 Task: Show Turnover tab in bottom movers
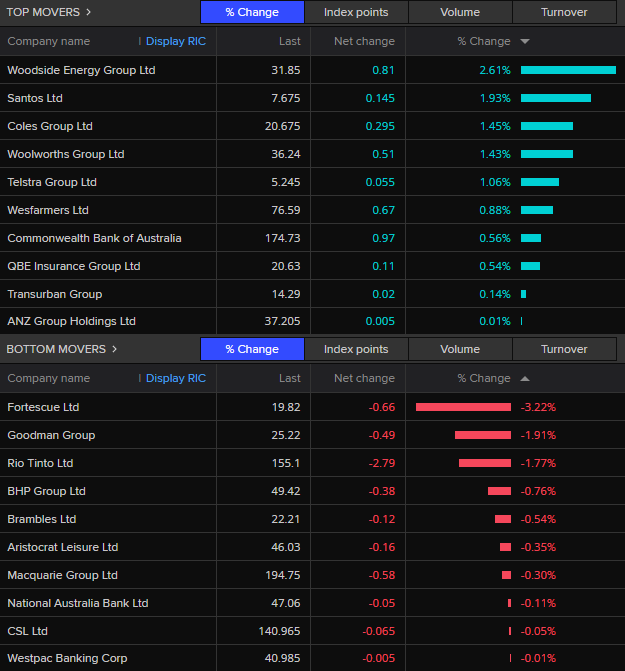[x=564, y=349]
